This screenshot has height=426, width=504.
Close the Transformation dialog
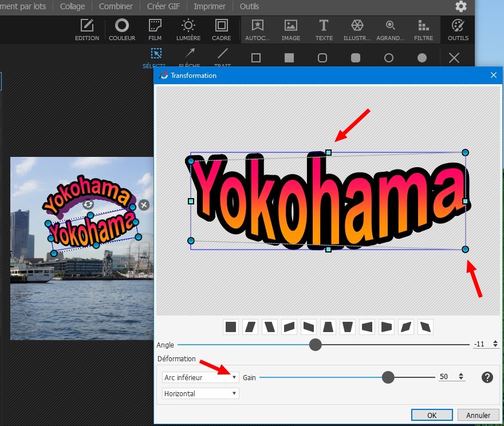[x=494, y=75]
